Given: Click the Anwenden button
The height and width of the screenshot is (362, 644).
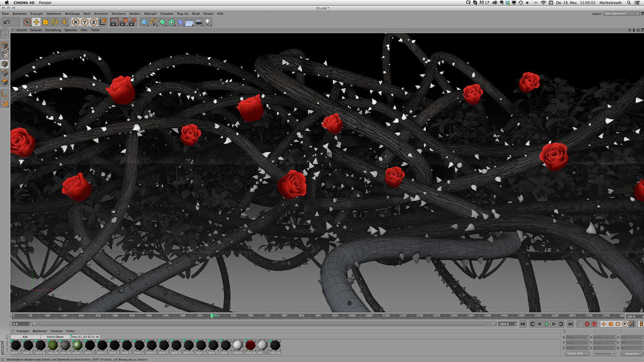Looking at the screenshot, I should [632, 354].
